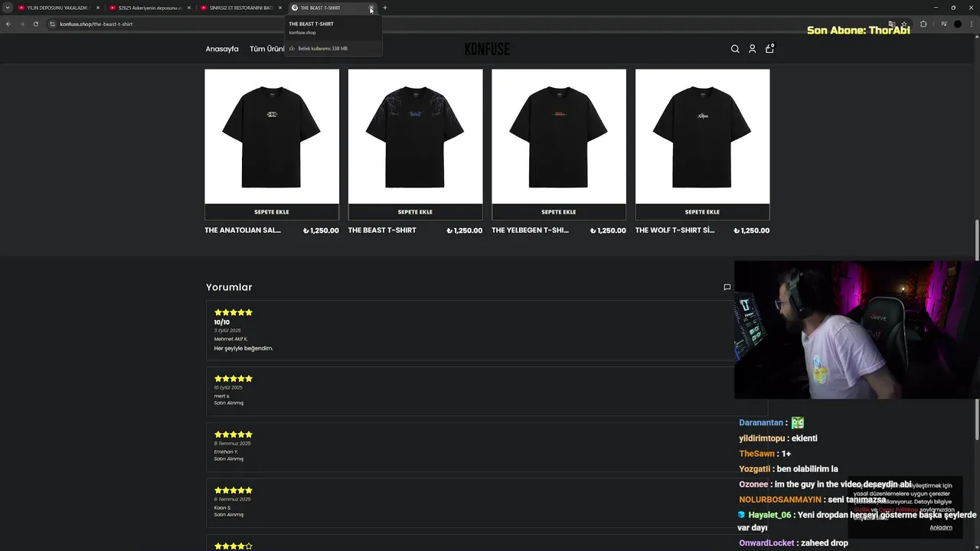The width and height of the screenshot is (980, 551).
Task: Click the 8 Temmuz 2025 review date
Action: (233, 443)
